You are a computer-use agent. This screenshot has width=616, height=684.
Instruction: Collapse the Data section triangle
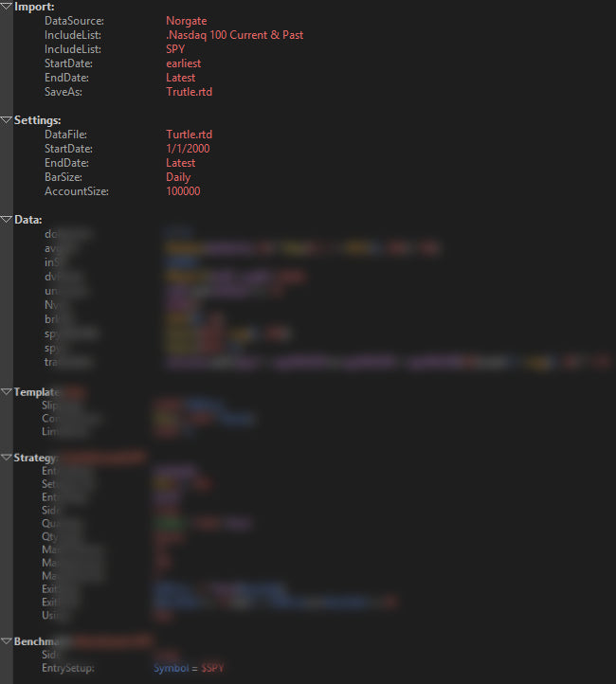click(x=6, y=220)
